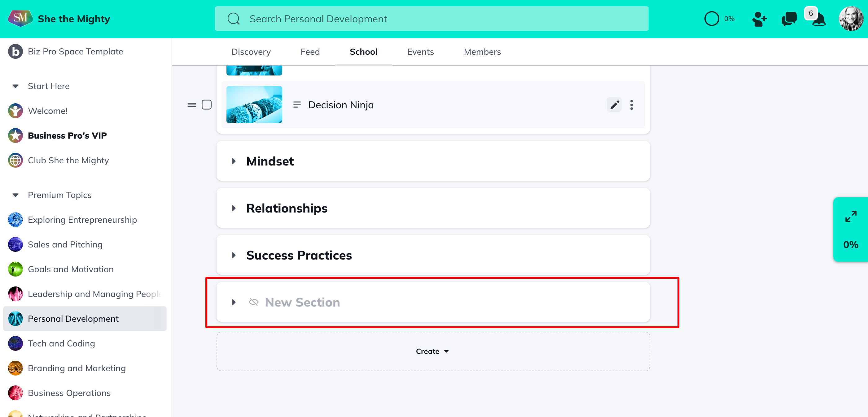This screenshot has width=868, height=417.
Task: Open the Create dropdown
Action: pos(433,351)
